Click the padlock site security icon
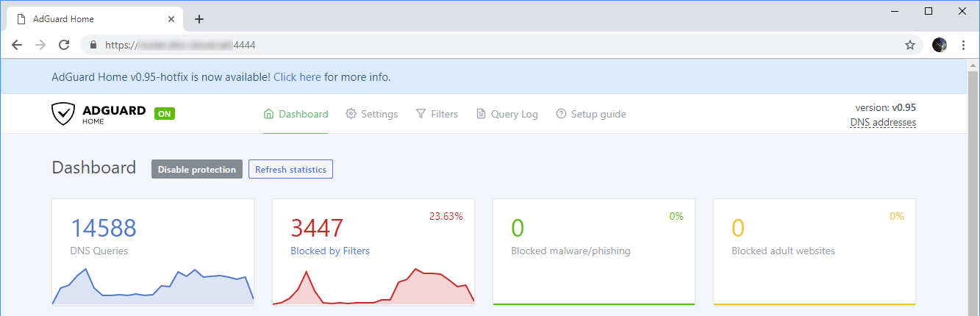Screen dimensions: 980x316 [93, 45]
